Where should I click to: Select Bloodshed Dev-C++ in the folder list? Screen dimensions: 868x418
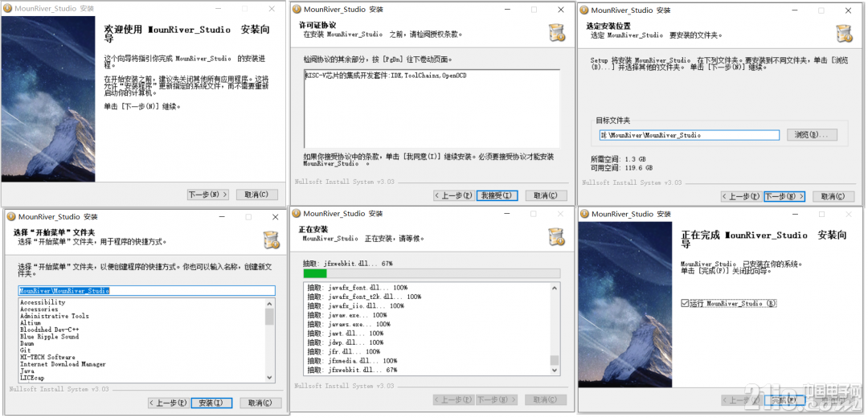[x=49, y=330]
